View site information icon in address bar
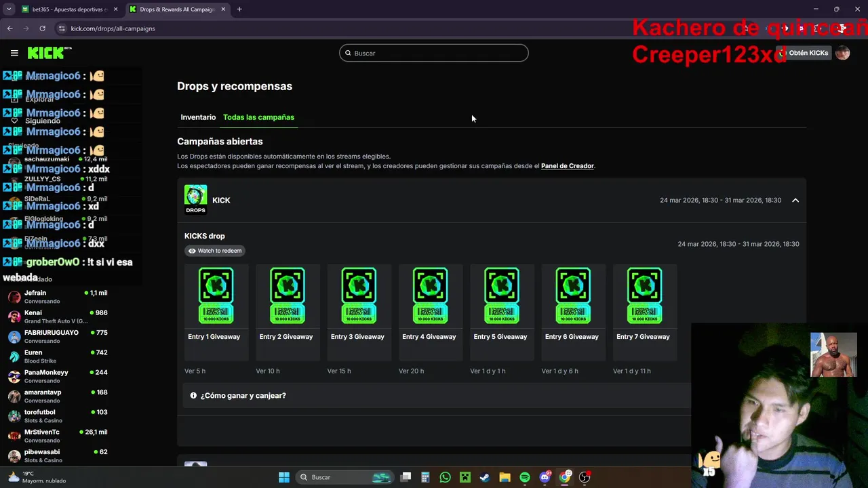868x488 pixels. (62, 28)
